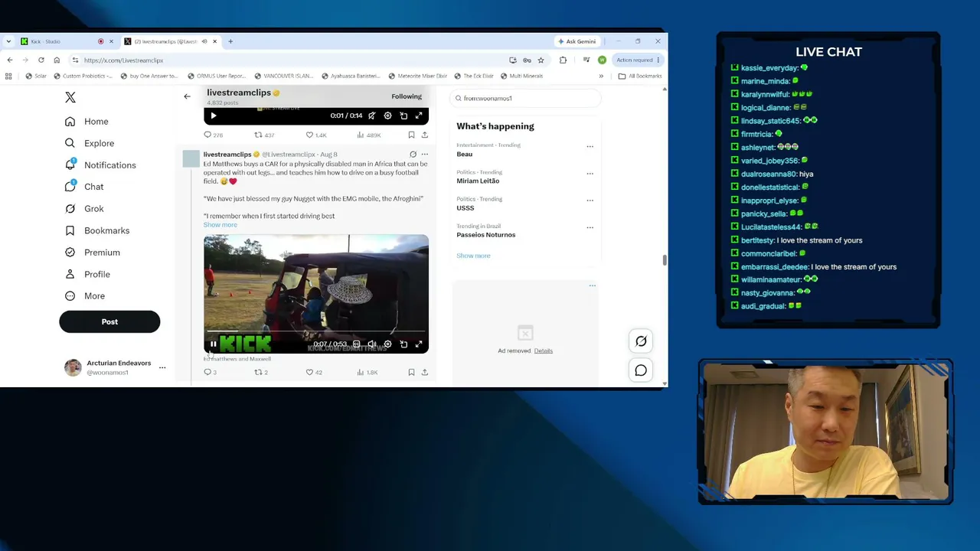Open Grok explain icon on Ed Matthews post
The height and width of the screenshot is (551, 980).
pyautogui.click(x=413, y=155)
